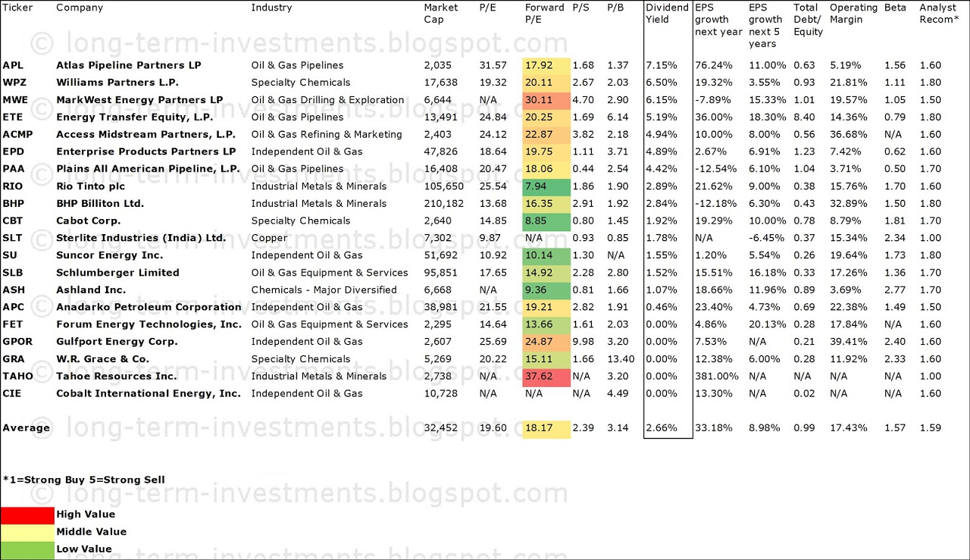Click the average dividend yield 2.66%
Screen dimensions: 970x560
point(661,428)
